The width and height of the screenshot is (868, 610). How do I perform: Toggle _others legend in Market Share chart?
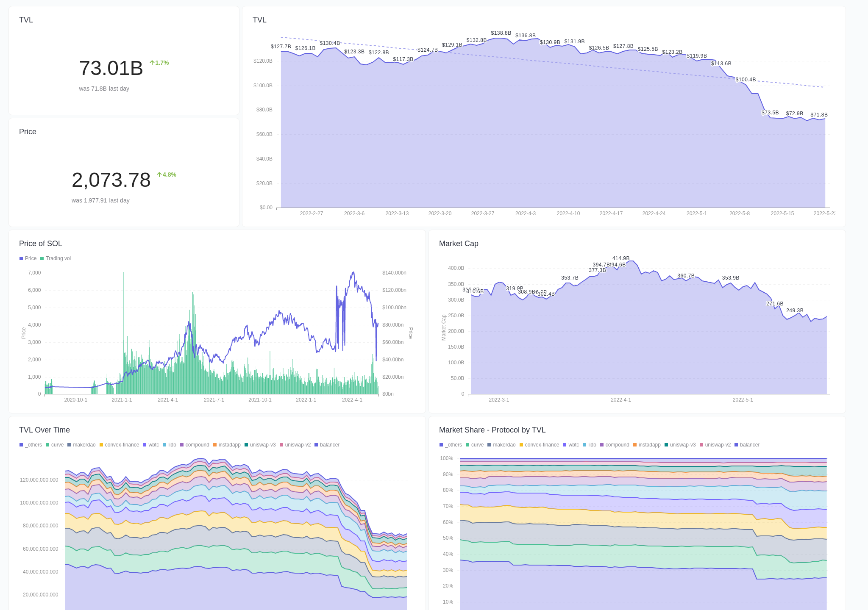[451, 445]
